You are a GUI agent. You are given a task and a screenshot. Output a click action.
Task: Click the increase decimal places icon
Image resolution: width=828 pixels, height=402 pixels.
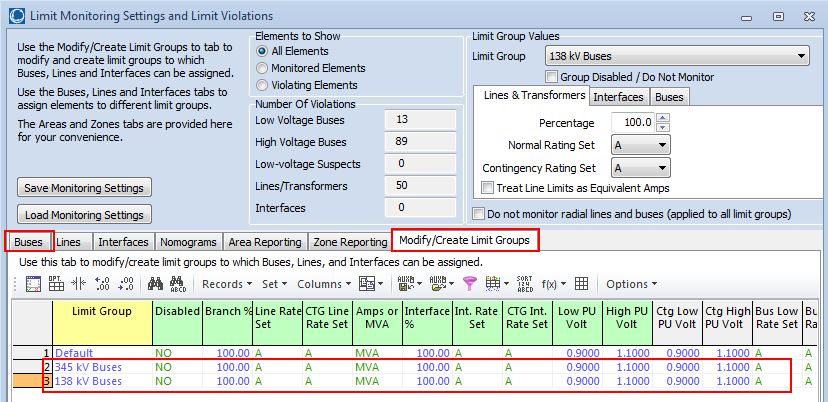click(102, 284)
